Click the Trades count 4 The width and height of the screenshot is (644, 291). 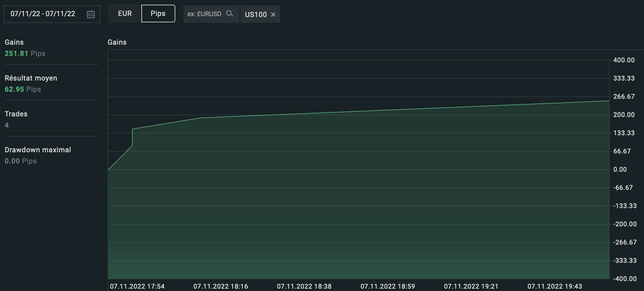pos(7,125)
